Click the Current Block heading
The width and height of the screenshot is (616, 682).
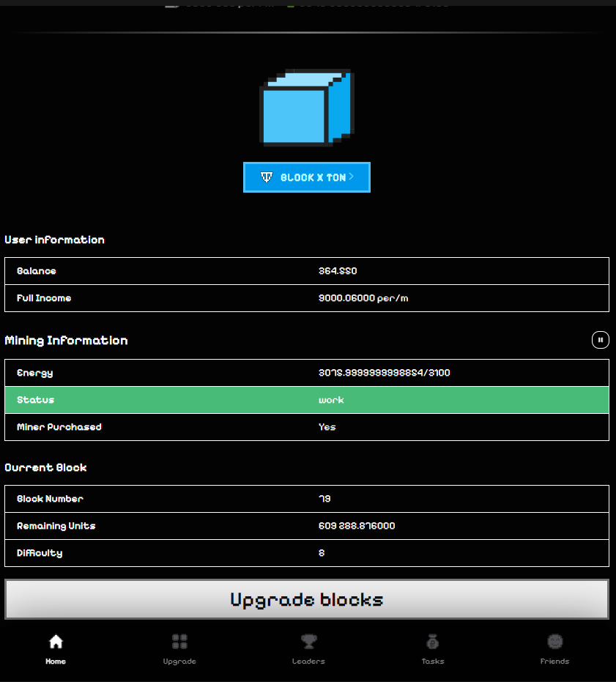pyautogui.click(x=45, y=467)
